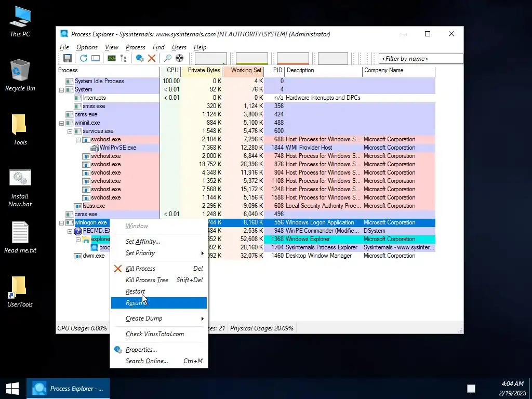
Task: Expand the Create Dump submenu
Action: pos(159,318)
